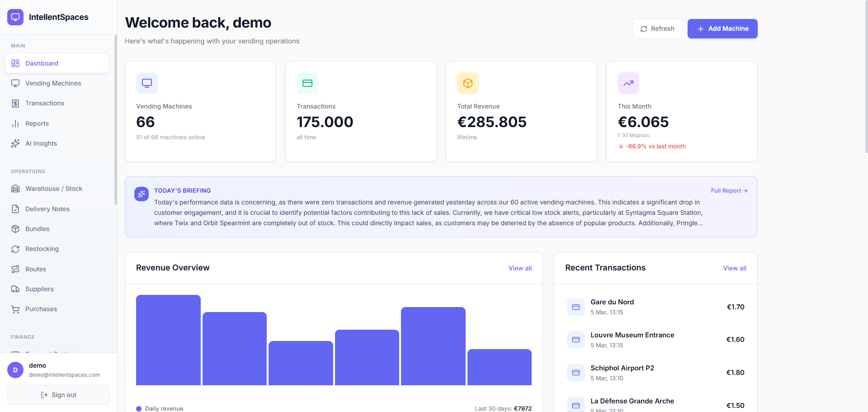Open the Bundles page
Viewport: 868px width, 412px height.
tap(57, 229)
